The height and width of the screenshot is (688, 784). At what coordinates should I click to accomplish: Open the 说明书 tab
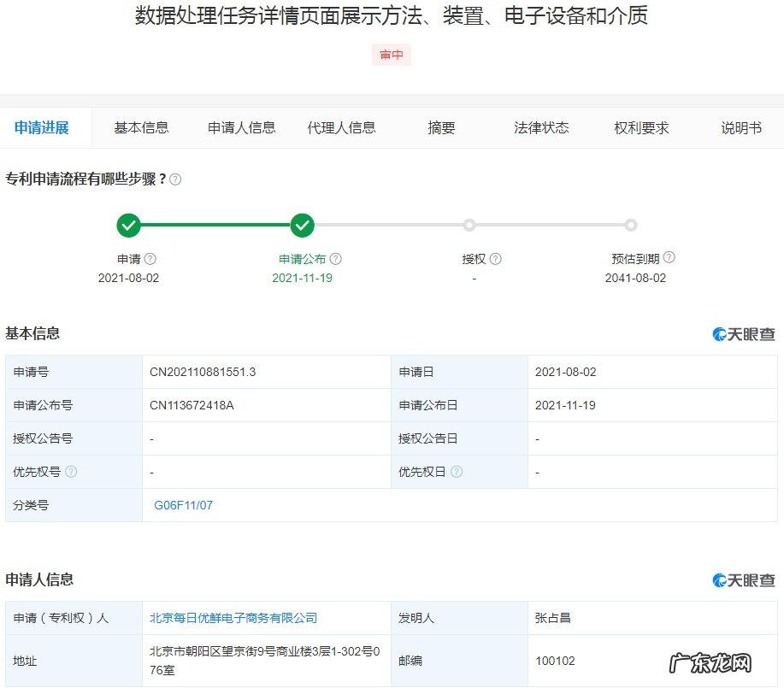click(739, 126)
